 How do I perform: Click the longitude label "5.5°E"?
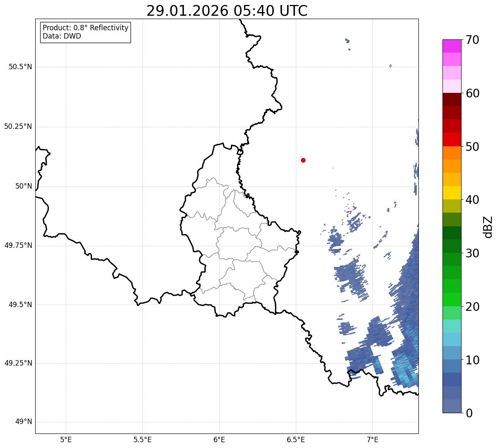(143, 440)
